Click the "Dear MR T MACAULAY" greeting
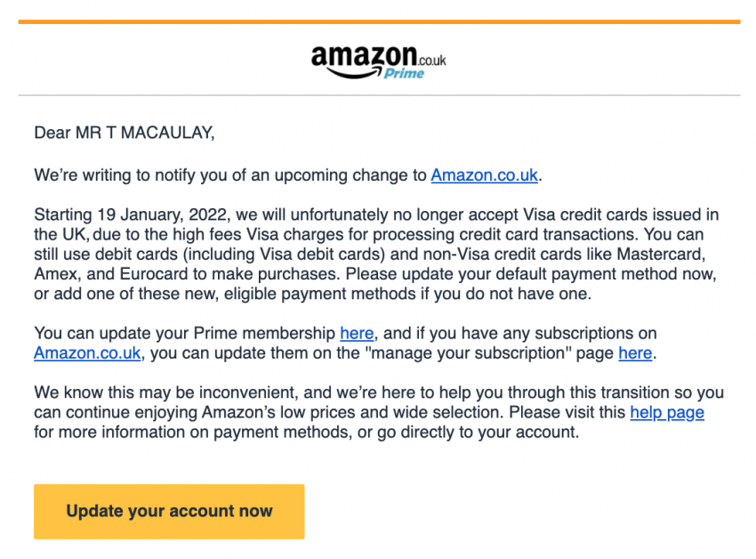The height and width of the screenshot is (559, 756). pyautogui.click(x=125, y=134)
